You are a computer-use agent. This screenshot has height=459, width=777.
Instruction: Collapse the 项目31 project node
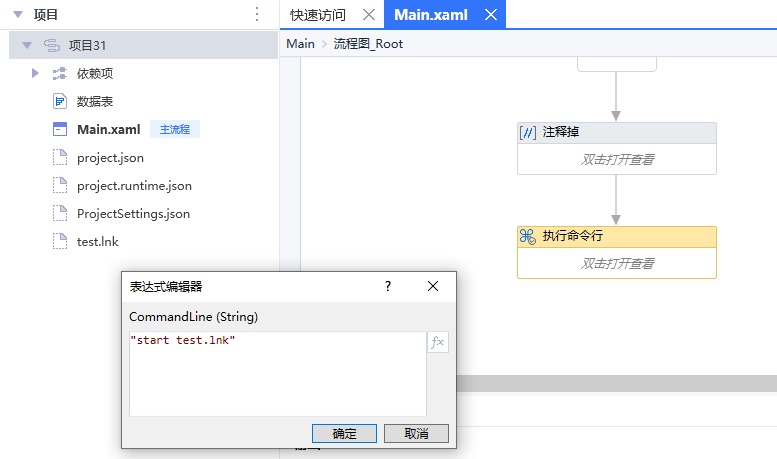pyautogui.click(x=27, y=45)
